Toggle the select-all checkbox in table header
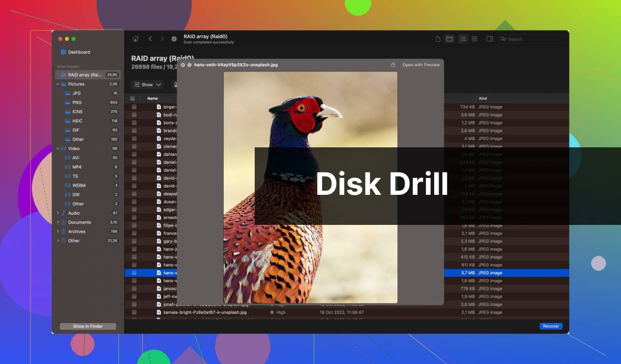 (132, 98)
